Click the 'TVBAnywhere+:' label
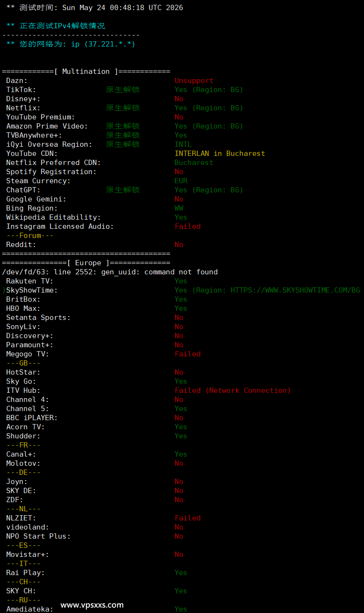Image resolution: width=364 pixels, height=613 pixels. (x=34, y=135)
